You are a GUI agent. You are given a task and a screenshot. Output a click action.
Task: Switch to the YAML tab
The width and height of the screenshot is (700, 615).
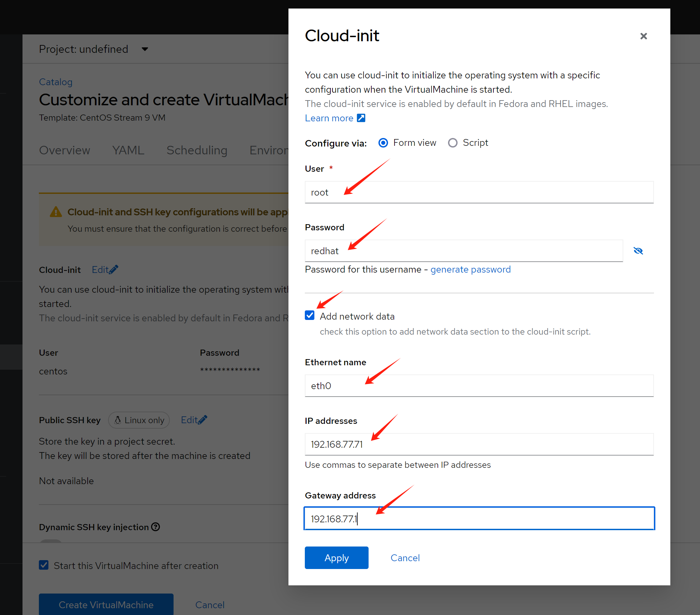[x=128, y=150]
